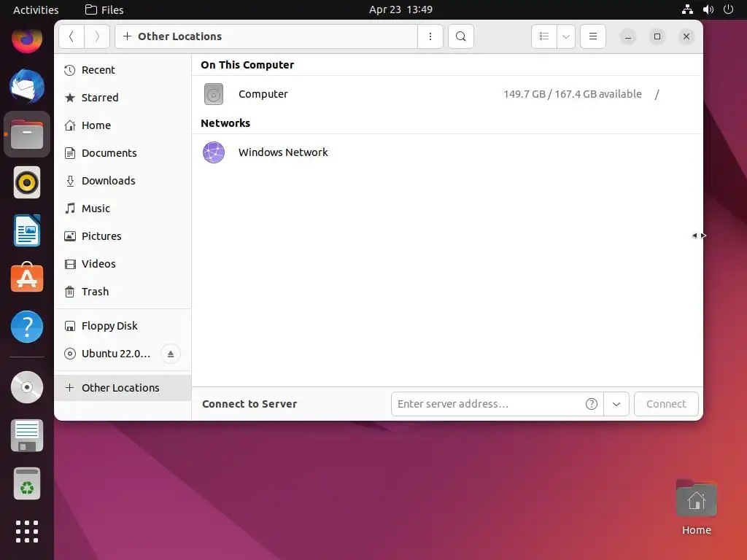Launch Rhythmbox from the dock

(27, 182)
